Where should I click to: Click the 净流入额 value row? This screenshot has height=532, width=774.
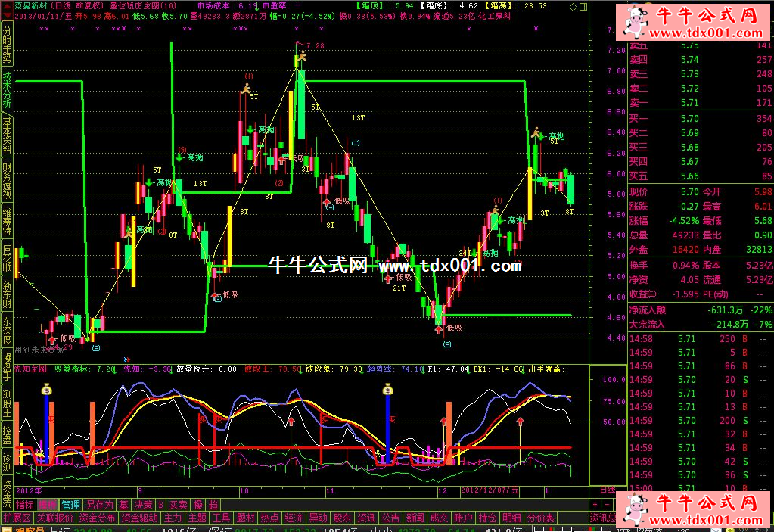[701, 310]
